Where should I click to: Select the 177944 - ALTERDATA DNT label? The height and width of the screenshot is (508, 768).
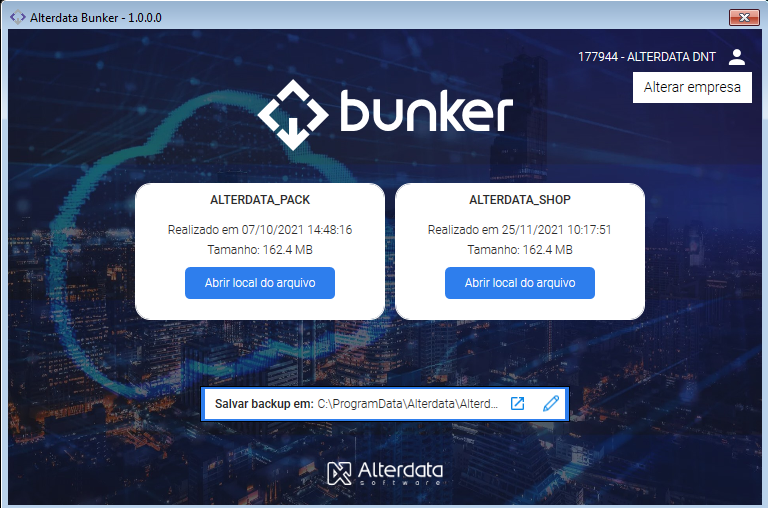click(x=647, y=57)
